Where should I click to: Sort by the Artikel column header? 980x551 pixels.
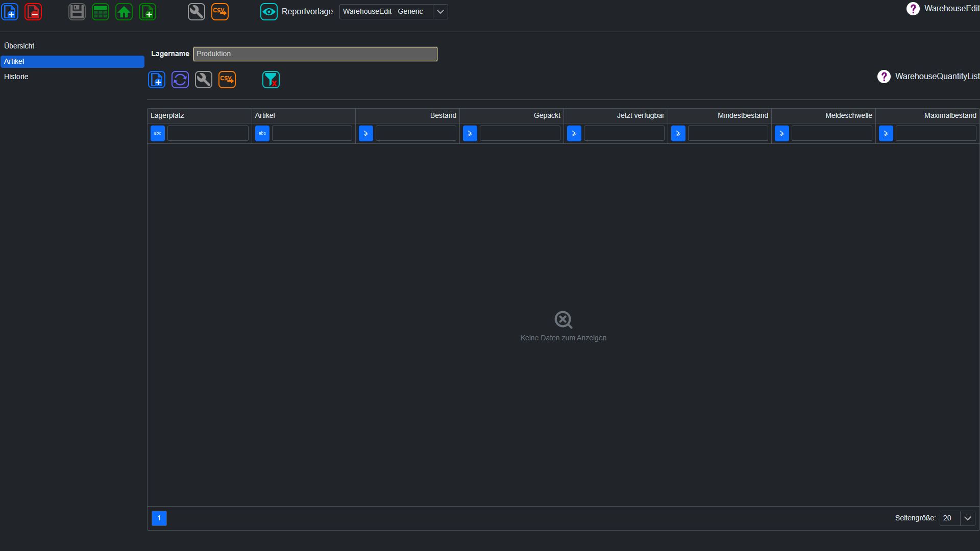(304, 115)
